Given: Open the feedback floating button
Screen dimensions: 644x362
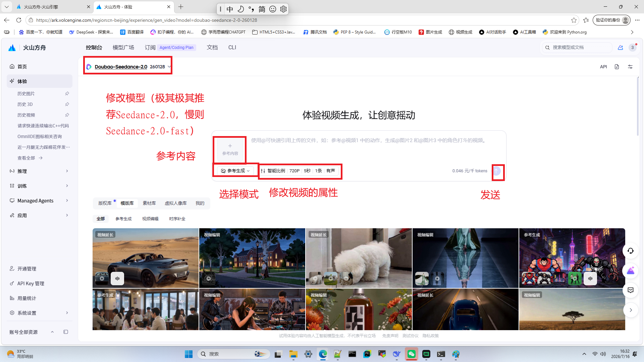Looking at the screenshot, I should [x=631, y=290].
